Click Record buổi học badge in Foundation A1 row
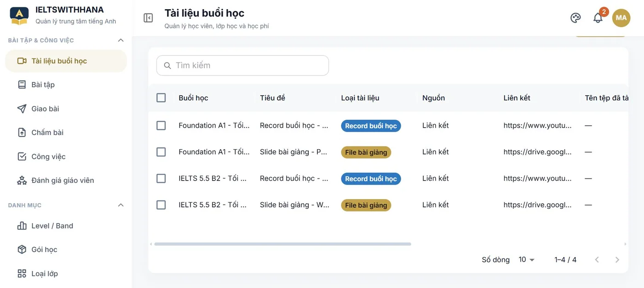This screenshot has width=644, height=288. coord(371,126)
